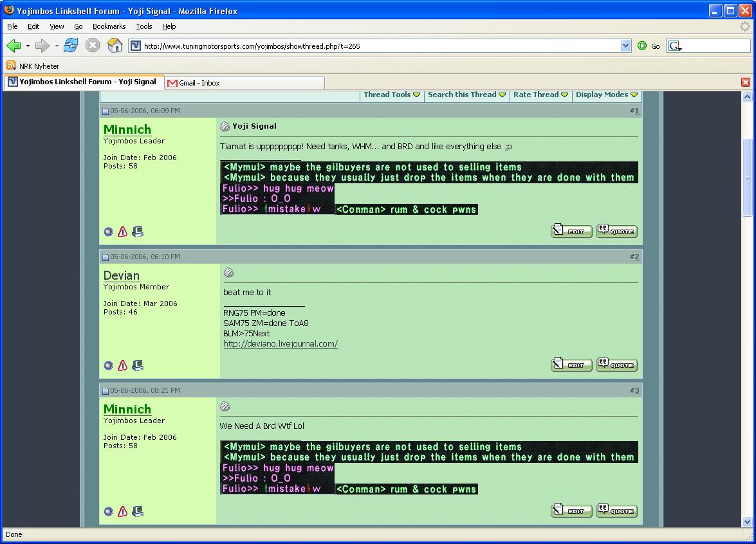Expand the Thread Tools dropdown
Image resolution: width=756 pixels, height=544 pixels.
click(392, 95)
